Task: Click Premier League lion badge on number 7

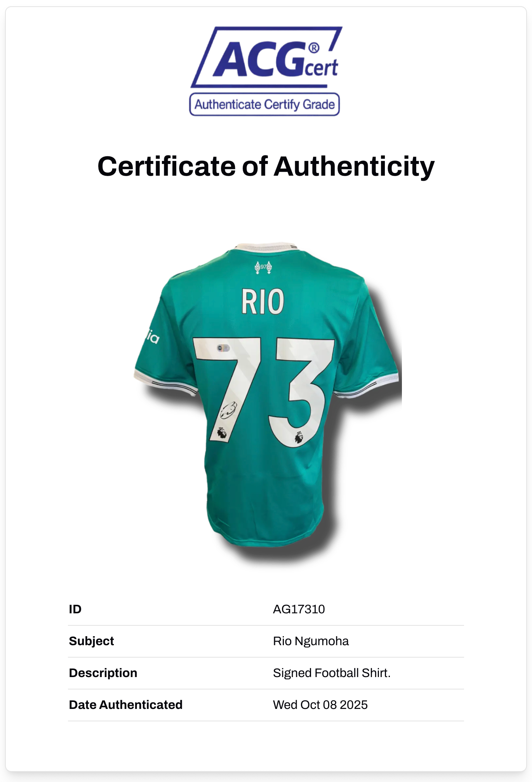Action: [222, 433]
